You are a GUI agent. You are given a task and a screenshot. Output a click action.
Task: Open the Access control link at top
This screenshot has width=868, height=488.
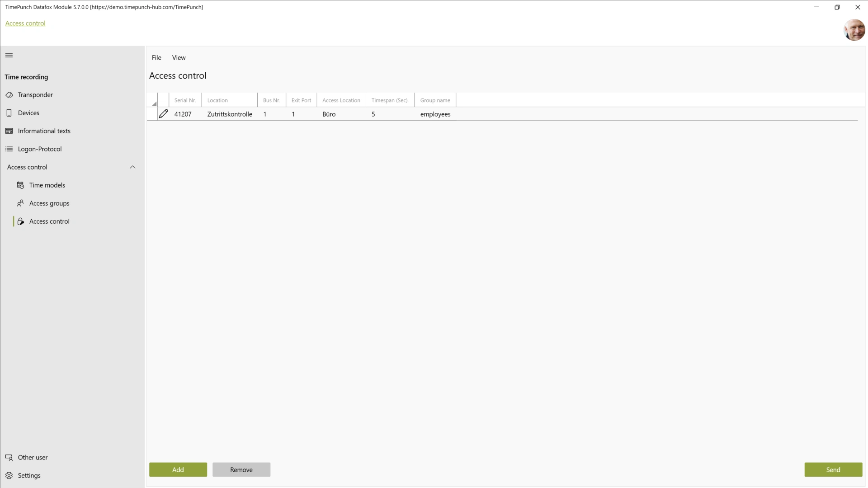25,23
